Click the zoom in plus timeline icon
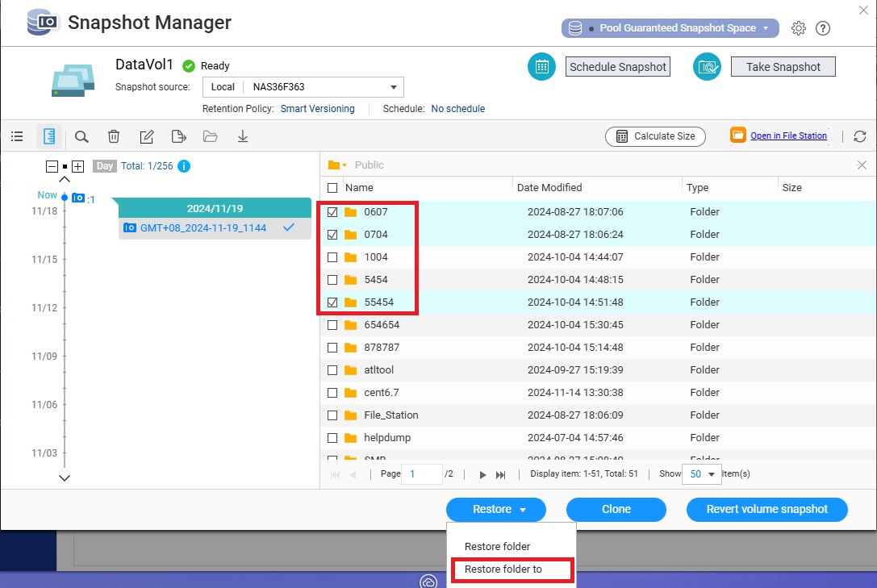Viewport: 877px width, 588px height. tap(77, 166)
